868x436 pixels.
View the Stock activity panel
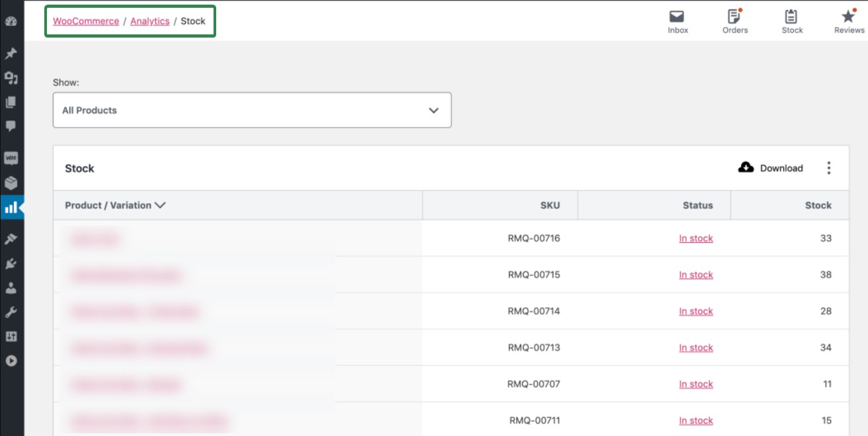791,20
